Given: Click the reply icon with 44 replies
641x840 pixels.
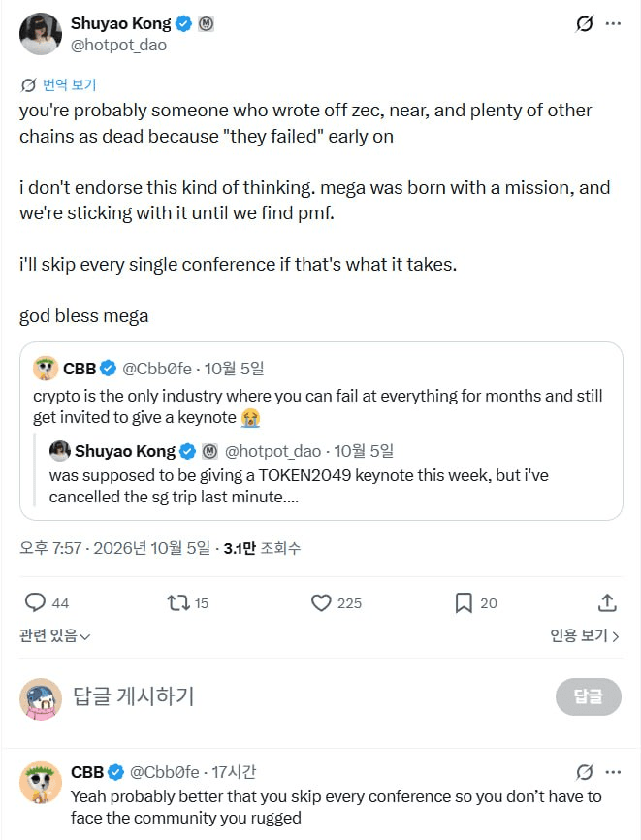Looking at the screenshot, I should (x=35, y=602).
